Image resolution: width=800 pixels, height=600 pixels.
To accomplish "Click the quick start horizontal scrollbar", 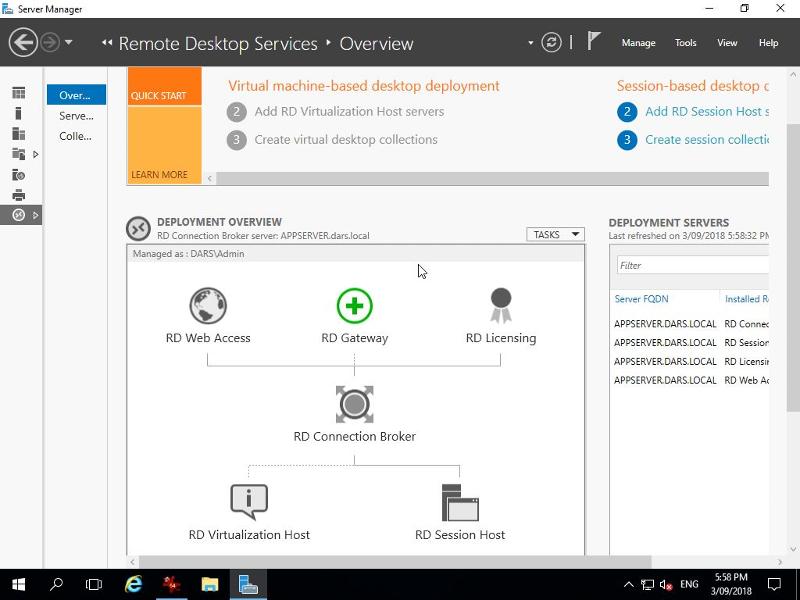I will click(x=492, y=178).
